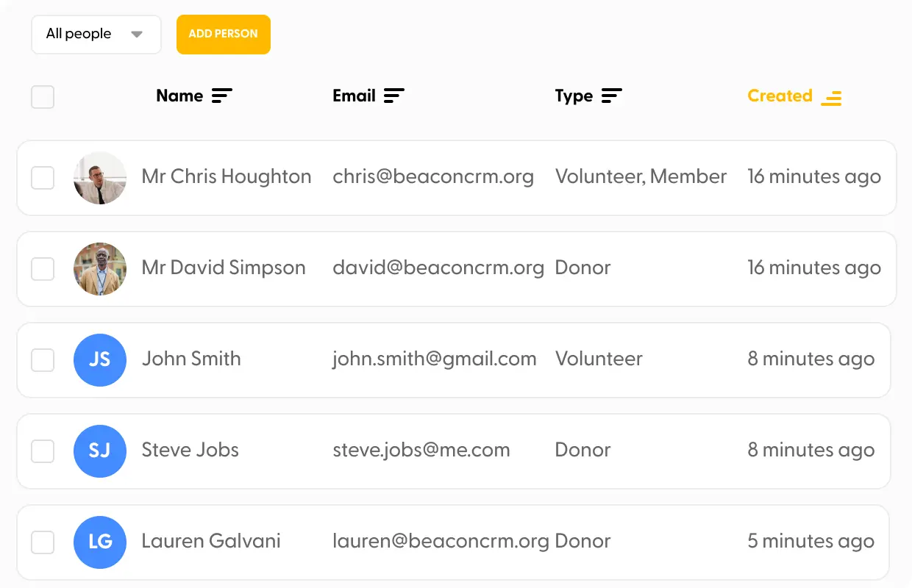Tick Steve Jobs's row checkbox
This screenshot has height=588, width=912.
pos(42,451)
